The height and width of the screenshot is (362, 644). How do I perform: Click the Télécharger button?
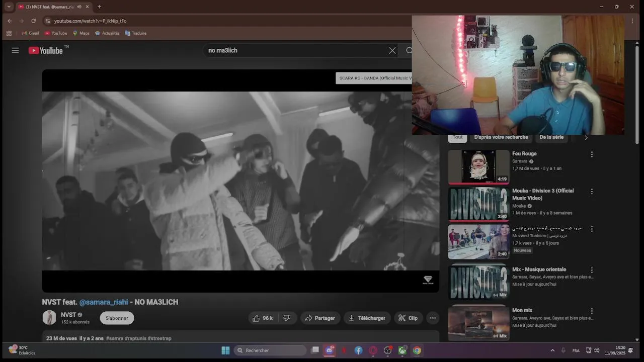click(367, 318)
